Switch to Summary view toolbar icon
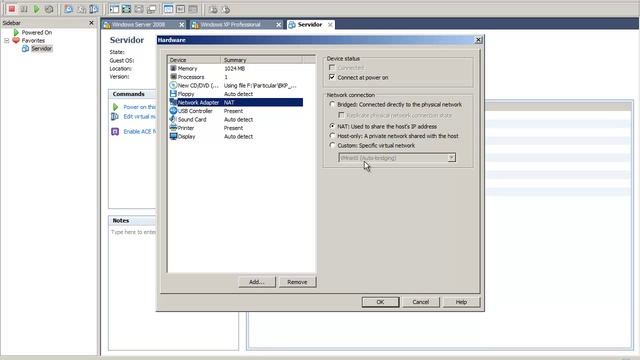The width and height of the screenshot is (640, 360). point(168,9)
